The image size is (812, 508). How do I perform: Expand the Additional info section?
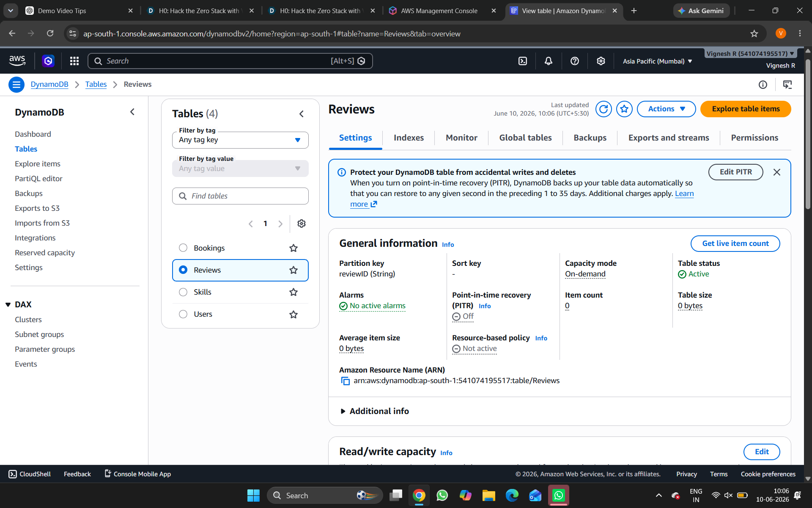375,411
